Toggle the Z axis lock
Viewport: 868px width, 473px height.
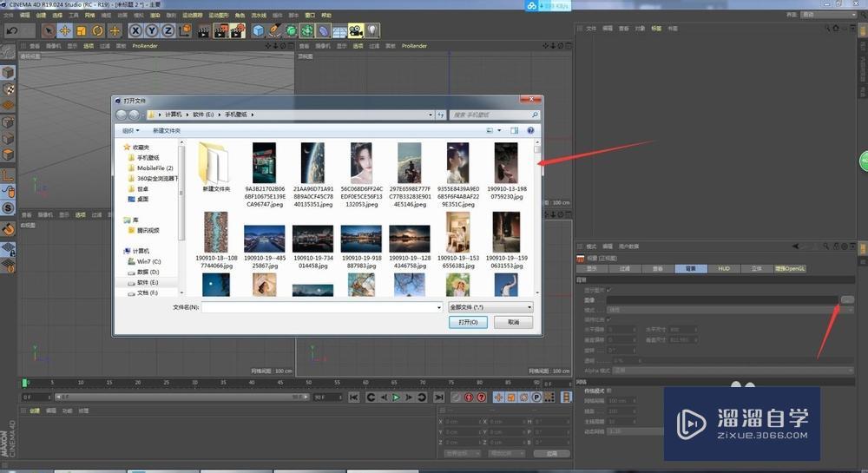pyautogui.click(x=168, y=30)
